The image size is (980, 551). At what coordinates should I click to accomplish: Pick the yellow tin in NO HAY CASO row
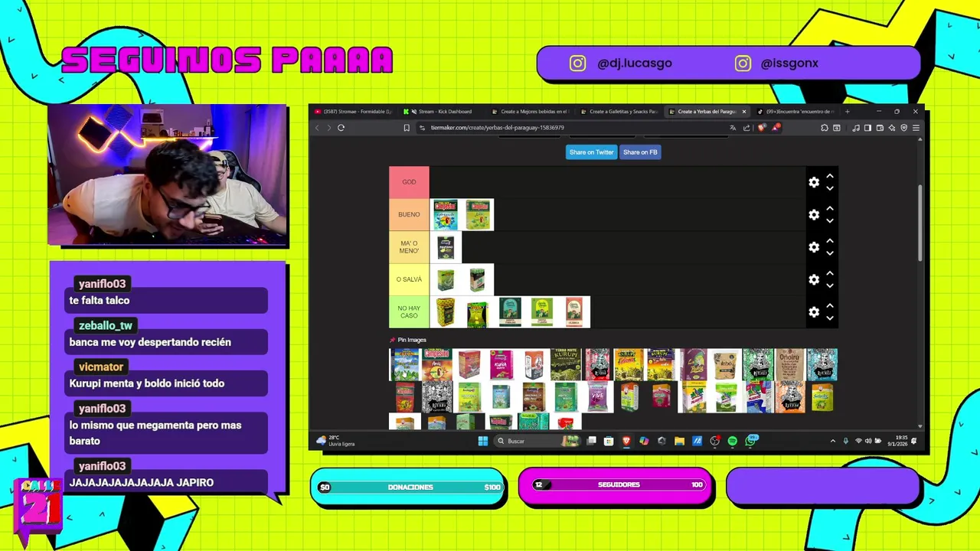[x=446, y=312]
